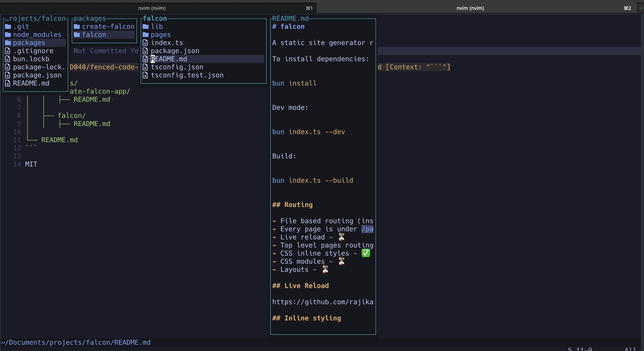The width and height of the screenshot is (644, 351).
Task: Switch to the second nvim tab
Action: pyautogui.click(x=470, y=8)
